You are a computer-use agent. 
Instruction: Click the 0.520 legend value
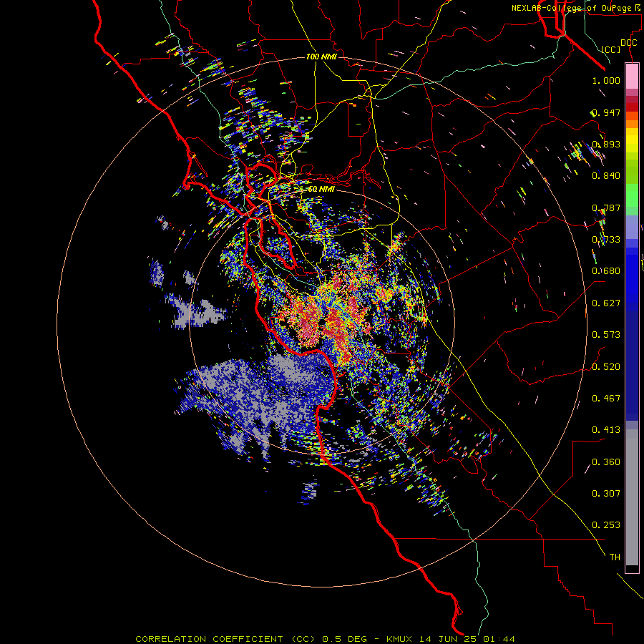(606, 367)
